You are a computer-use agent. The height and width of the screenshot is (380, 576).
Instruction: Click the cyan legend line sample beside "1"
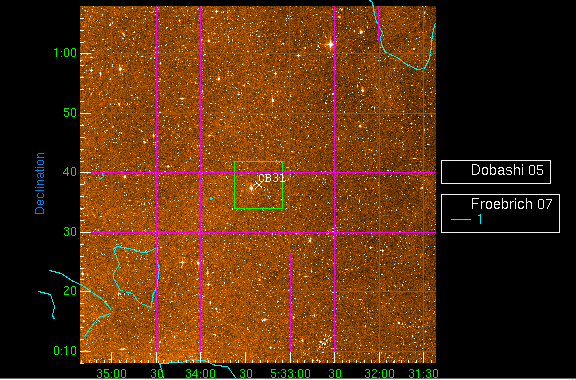click(x=461, y=220)
